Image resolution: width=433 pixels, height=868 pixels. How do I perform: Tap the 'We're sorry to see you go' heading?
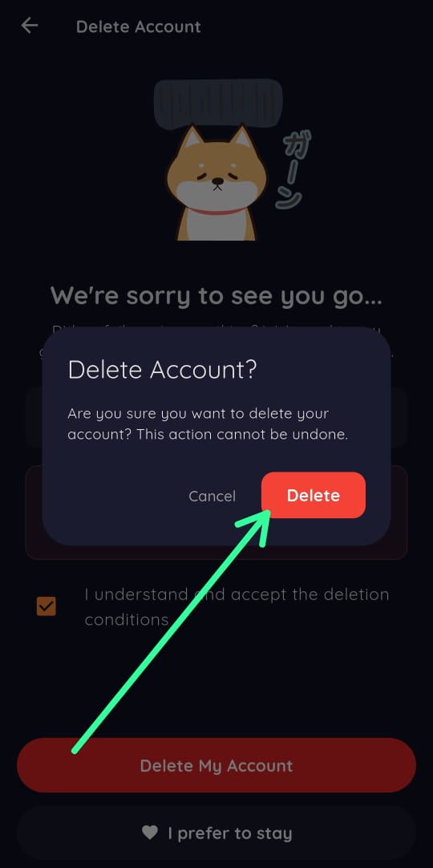click(x=216, y=296)
